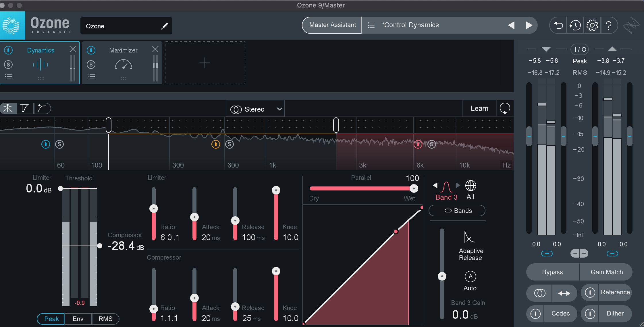
Task: Enable Adaptive Release icon
Action: coord(469,237)
